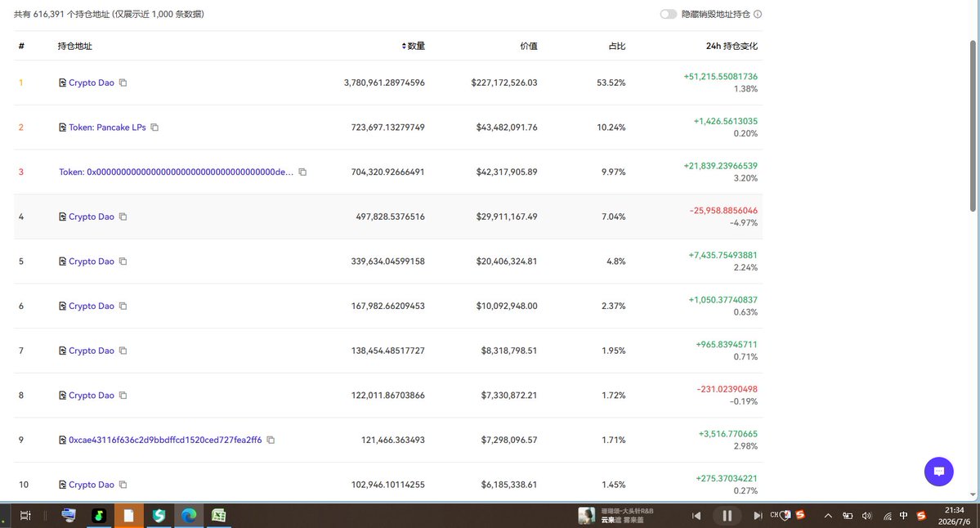Image resolution: width=980 pixels, height=528 pixels.
Task: Click the quantity 3,780,961.28974596
Action: coord(384,83)
